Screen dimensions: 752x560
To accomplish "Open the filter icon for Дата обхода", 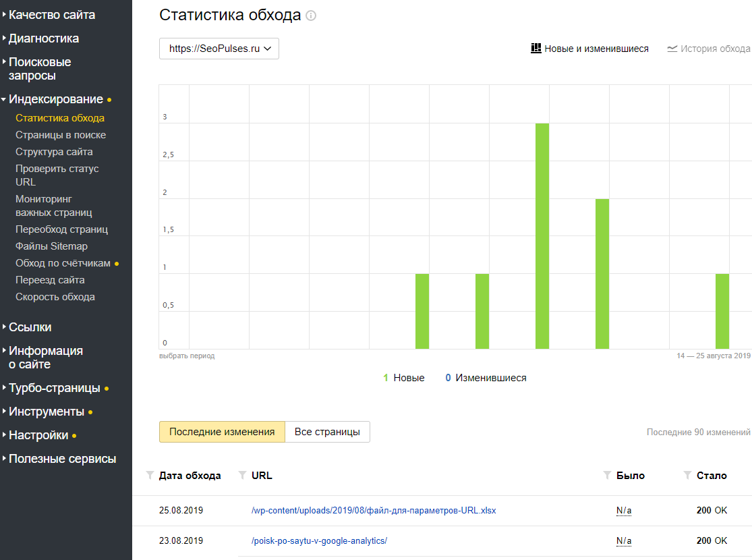I will pos(150,475).
